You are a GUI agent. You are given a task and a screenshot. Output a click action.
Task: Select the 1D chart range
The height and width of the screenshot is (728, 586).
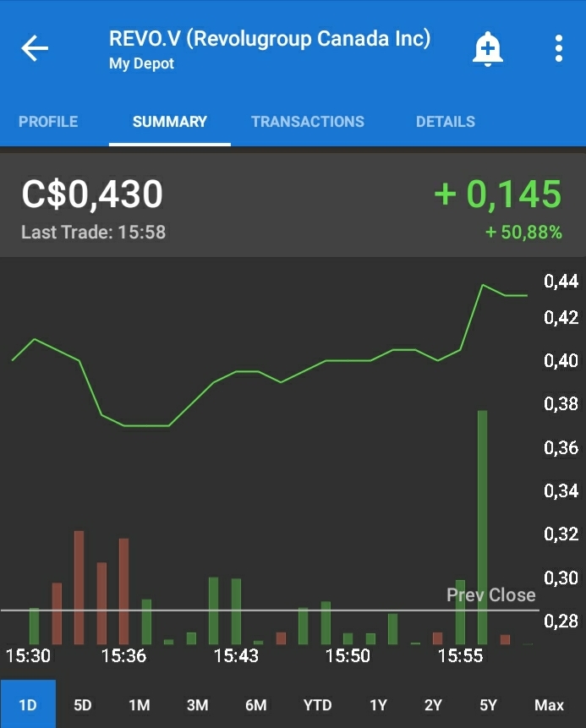click(28, 704)
